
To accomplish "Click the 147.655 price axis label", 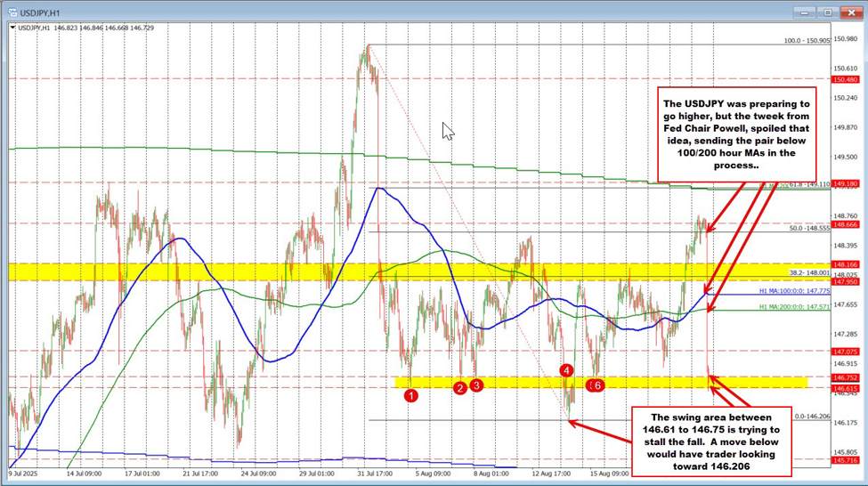I will coord(846,304).
